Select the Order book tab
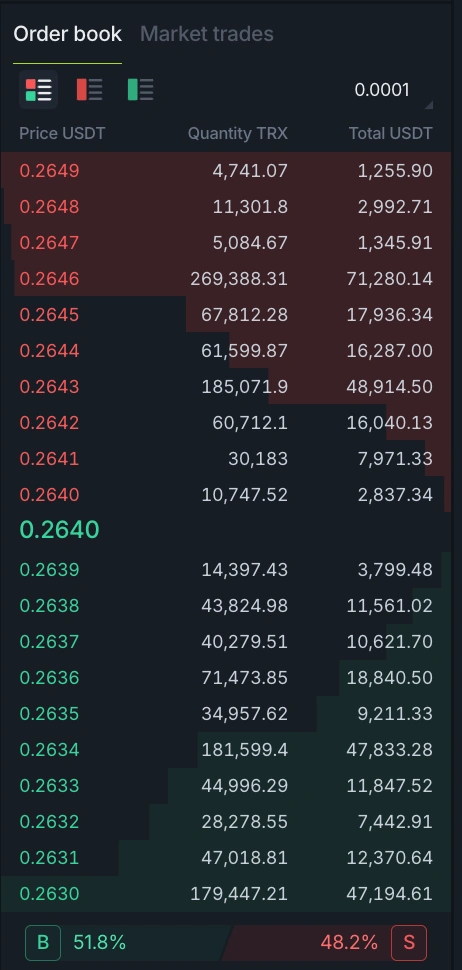Viewport: 462px width, 970px height. (67, 33)
